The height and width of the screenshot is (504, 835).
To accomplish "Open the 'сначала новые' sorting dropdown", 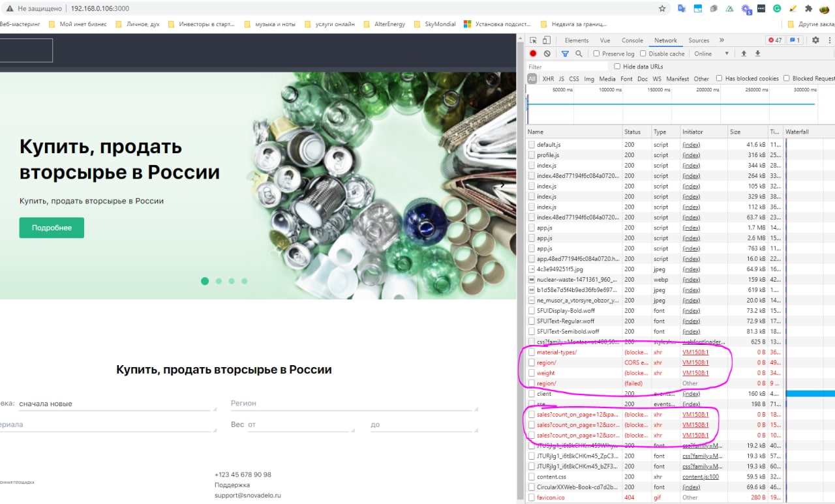I will 117,404.
